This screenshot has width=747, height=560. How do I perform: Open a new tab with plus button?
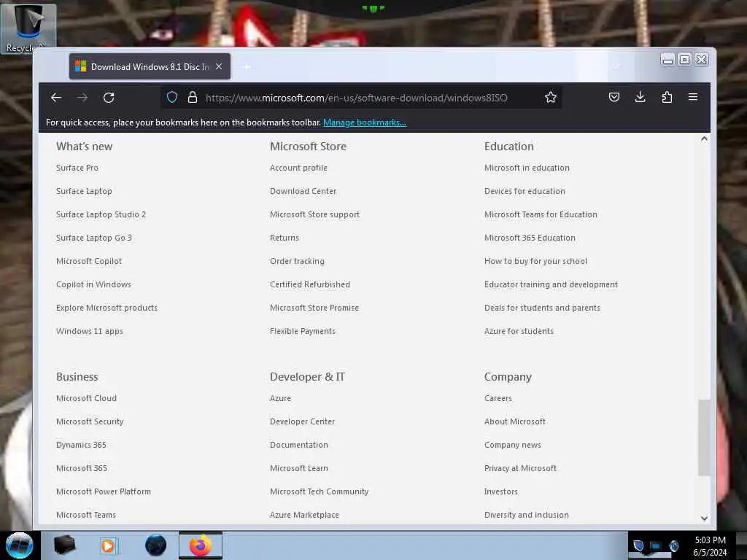(x=247, y=66)
